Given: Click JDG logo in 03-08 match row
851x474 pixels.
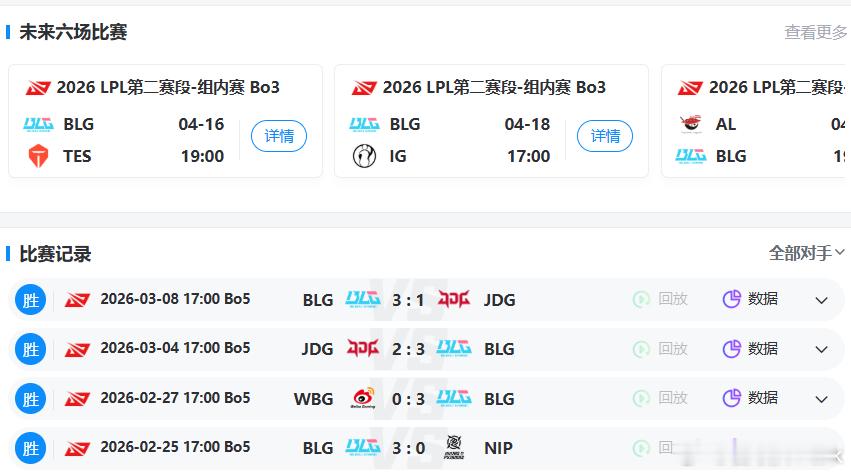Looking at the screenshot, I should pos(454,299).
